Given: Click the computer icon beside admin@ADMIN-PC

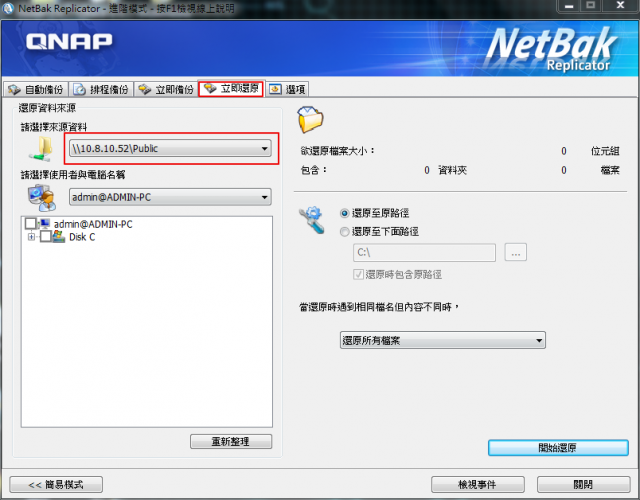Looking at the screenshot, I should (44, 224).
